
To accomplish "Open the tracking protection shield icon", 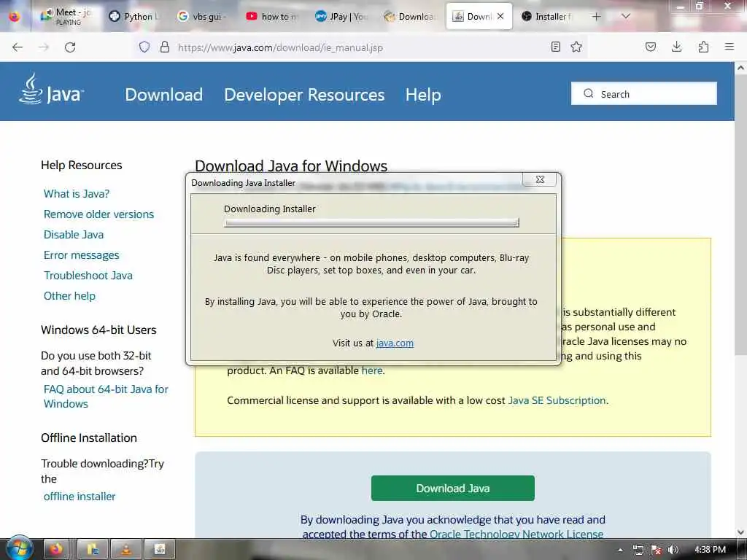I will pos(144,47).
